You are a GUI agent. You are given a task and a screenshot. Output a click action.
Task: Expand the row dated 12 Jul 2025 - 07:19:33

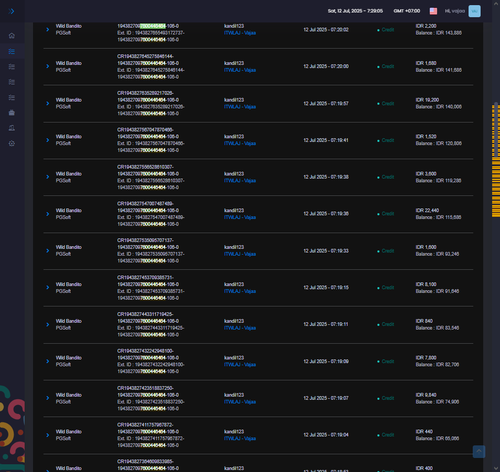48,251
